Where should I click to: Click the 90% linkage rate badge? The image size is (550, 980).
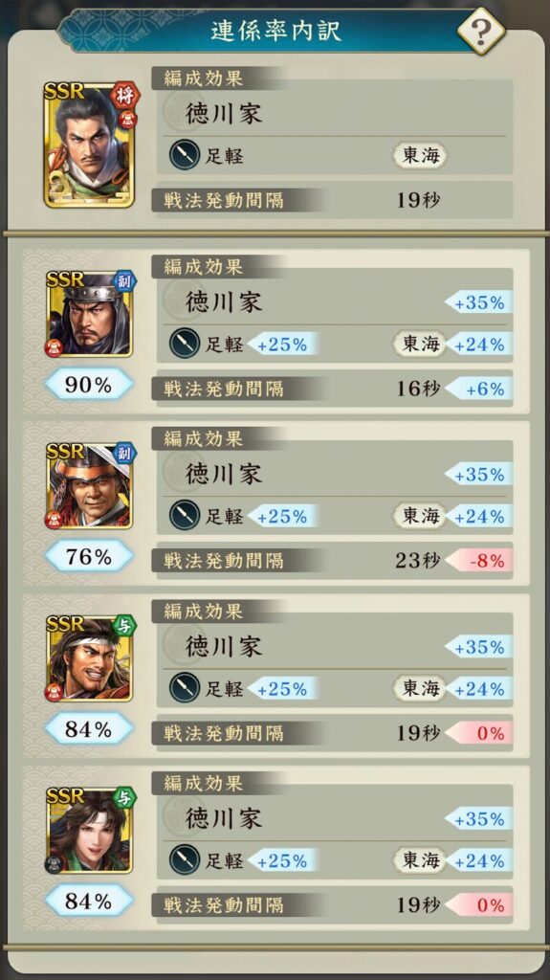[89, 385]
